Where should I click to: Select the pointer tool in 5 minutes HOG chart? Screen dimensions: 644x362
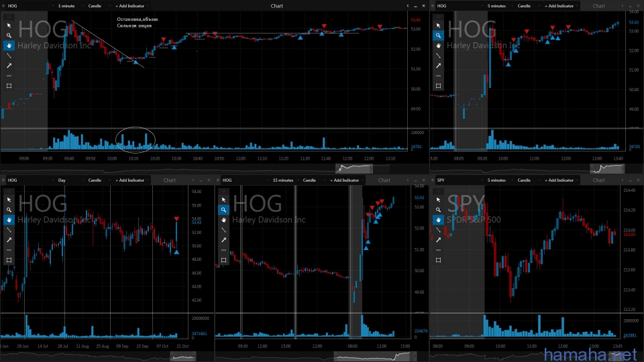coord(438,25)
